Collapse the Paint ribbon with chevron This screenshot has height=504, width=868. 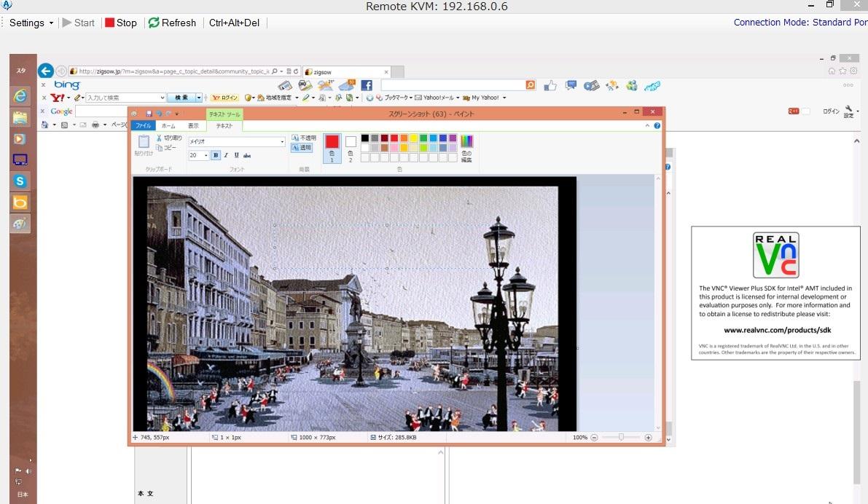647,125
